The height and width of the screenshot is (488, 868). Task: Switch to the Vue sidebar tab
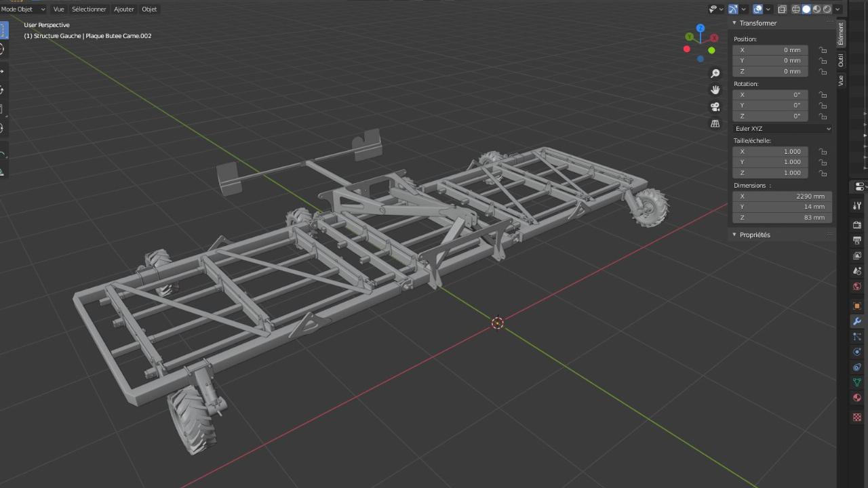click(x=841, y=80)
